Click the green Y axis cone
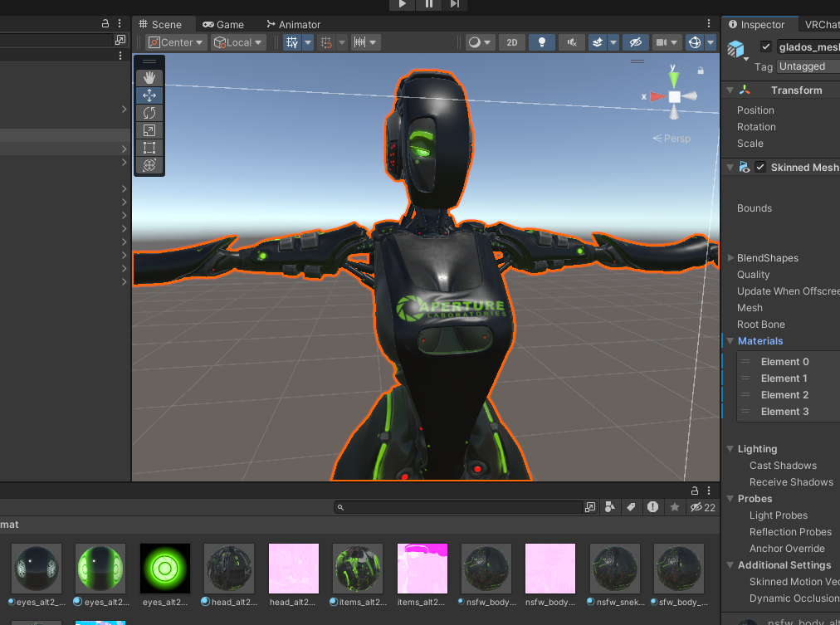Viewport: 840px width, 625px height. click(x=674, y=80)
